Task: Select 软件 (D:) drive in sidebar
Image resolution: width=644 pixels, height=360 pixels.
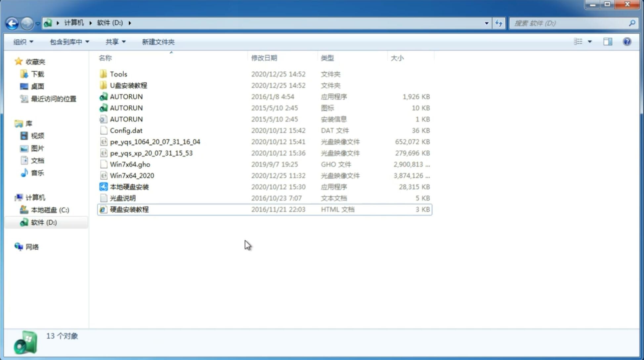Action: tap(44, 222)
